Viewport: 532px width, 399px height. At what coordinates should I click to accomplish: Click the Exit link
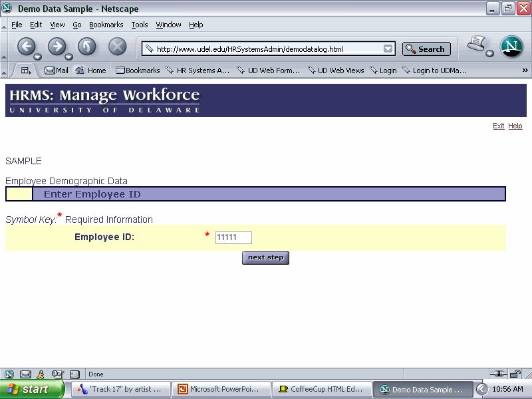pos(498,126)
